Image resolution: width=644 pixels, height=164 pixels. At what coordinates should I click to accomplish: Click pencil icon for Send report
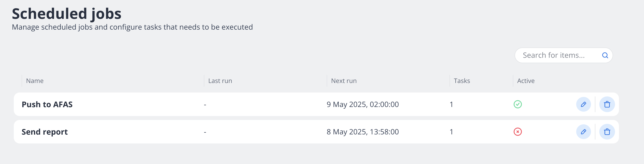click(583, 132)
